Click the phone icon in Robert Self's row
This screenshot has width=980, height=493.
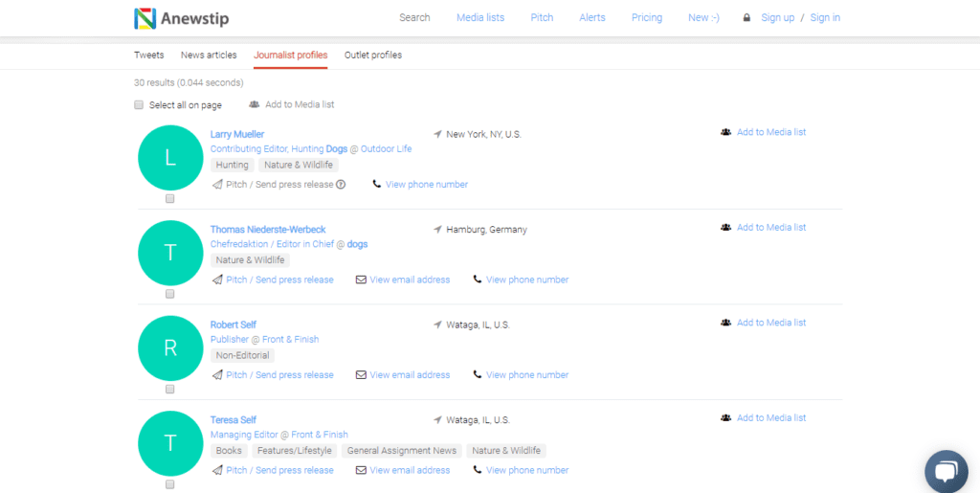coord(478,374)
